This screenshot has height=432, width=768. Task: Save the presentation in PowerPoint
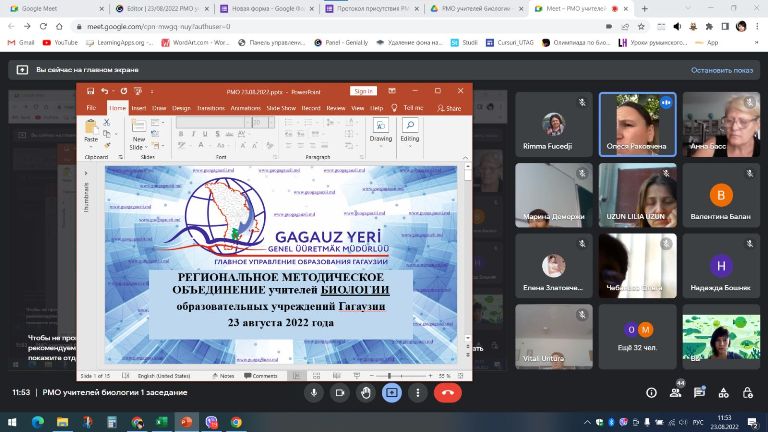pyautogui.click(x=90, y=91)
